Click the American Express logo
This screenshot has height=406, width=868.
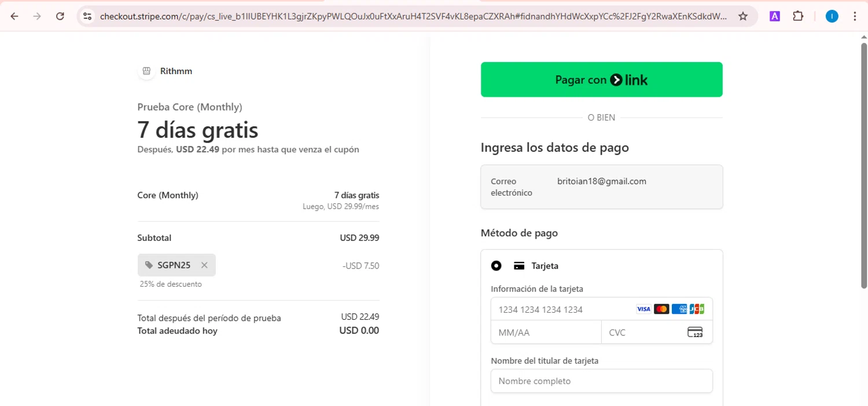(679, 309)
